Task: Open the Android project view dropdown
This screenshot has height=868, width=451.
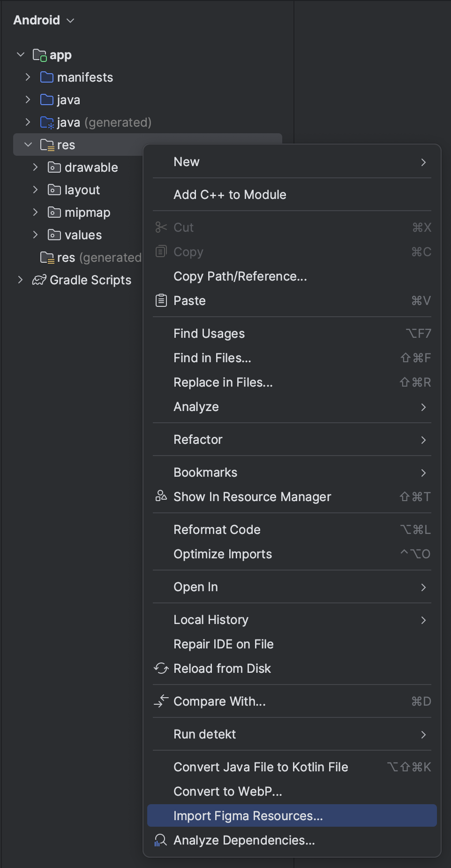Action: [44, 20]
